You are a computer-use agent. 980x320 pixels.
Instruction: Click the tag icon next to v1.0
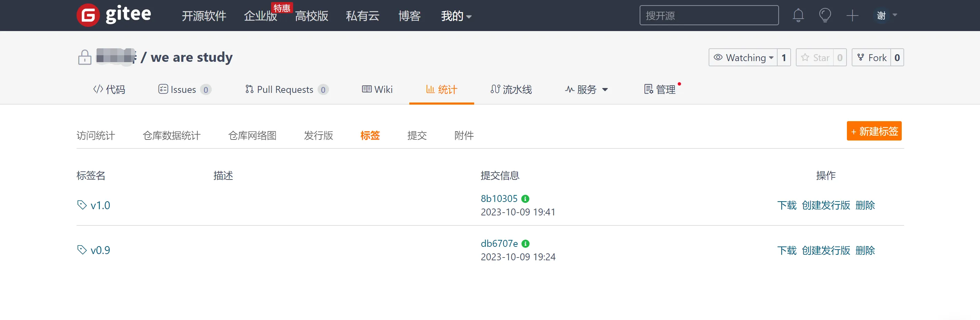pos(82,205)
